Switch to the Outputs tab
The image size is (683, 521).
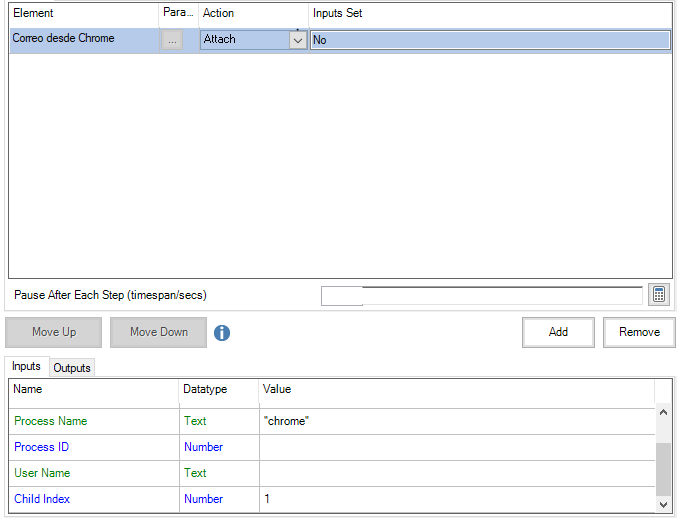click(x=72, y=368)
